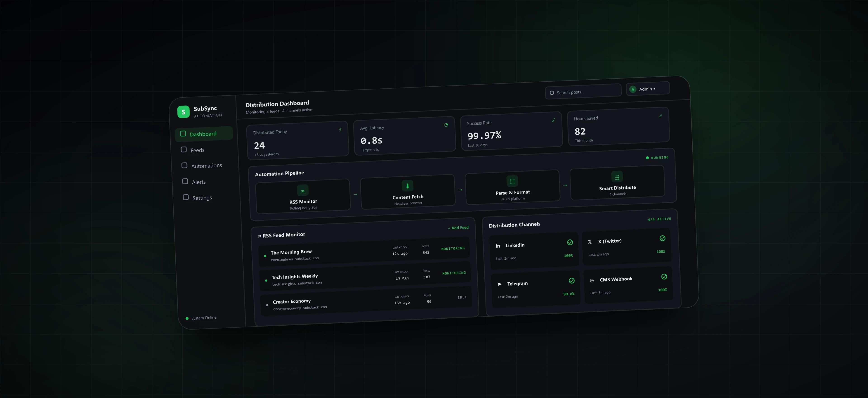Go to Feeds in the sidebar

click(x=205, y=150)
